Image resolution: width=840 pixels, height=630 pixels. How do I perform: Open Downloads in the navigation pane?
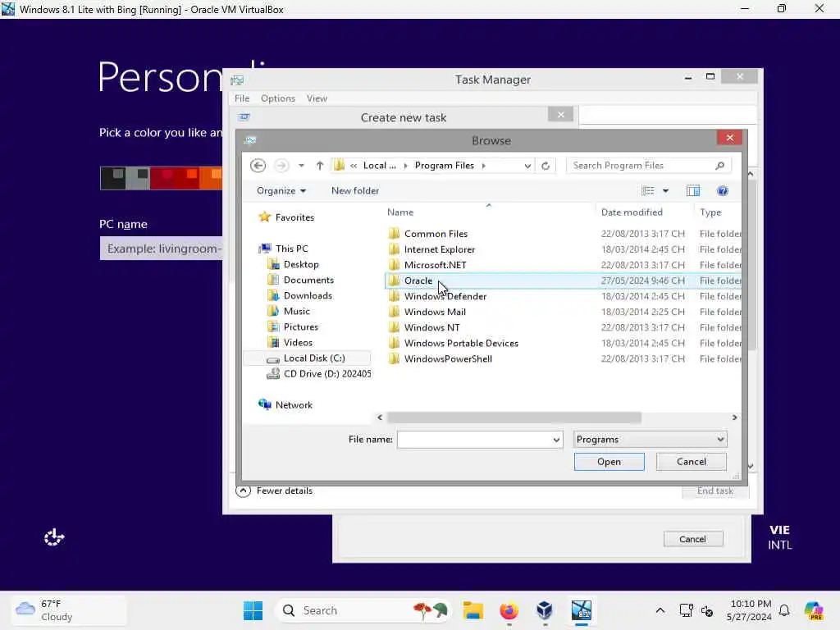click(x=308, y=295)
